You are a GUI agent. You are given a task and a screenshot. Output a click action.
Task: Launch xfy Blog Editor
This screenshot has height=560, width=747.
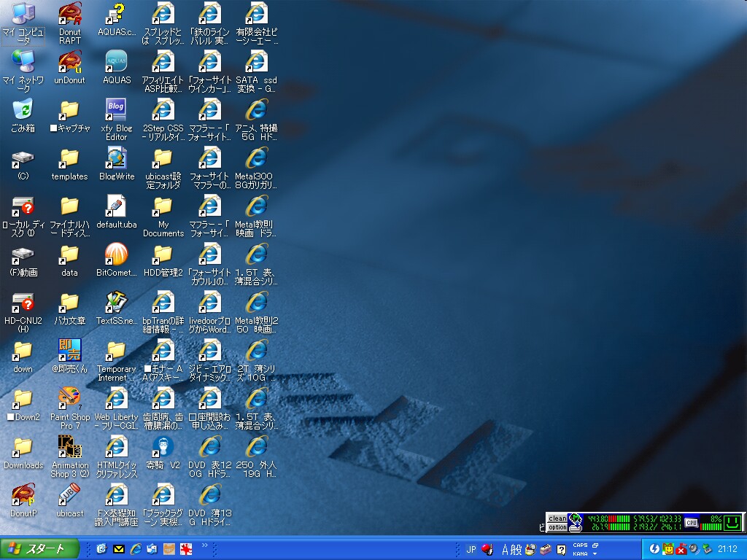click(116, 120)
